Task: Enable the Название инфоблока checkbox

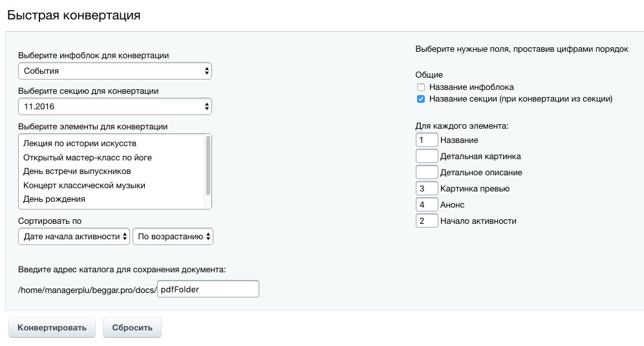Action: [x=421, y=87]
